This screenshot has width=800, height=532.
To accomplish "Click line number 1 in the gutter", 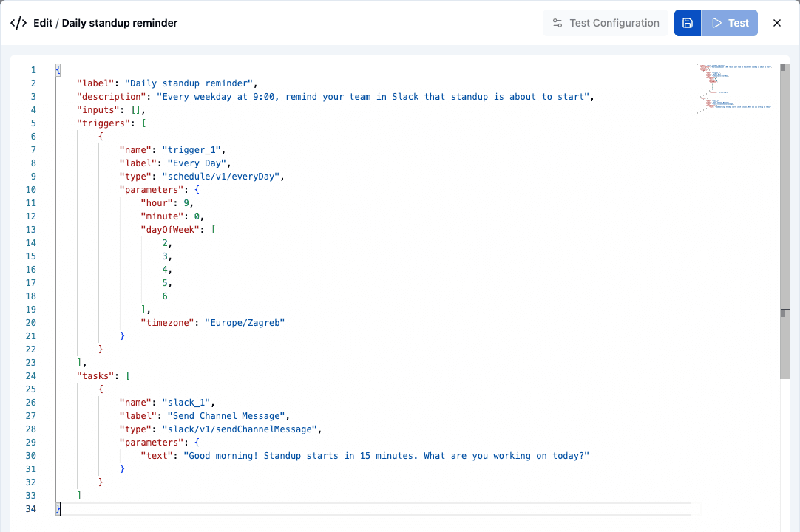I will [x=33, y=70].
